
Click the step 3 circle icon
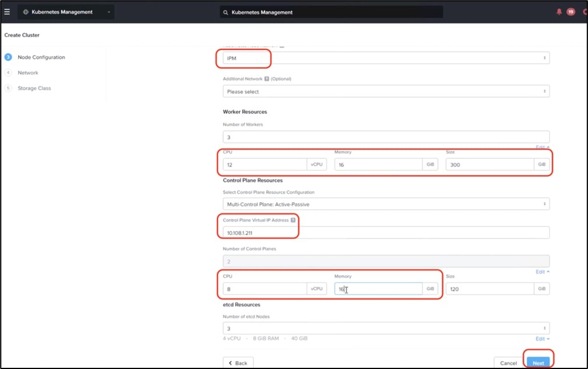pos(8,57)
